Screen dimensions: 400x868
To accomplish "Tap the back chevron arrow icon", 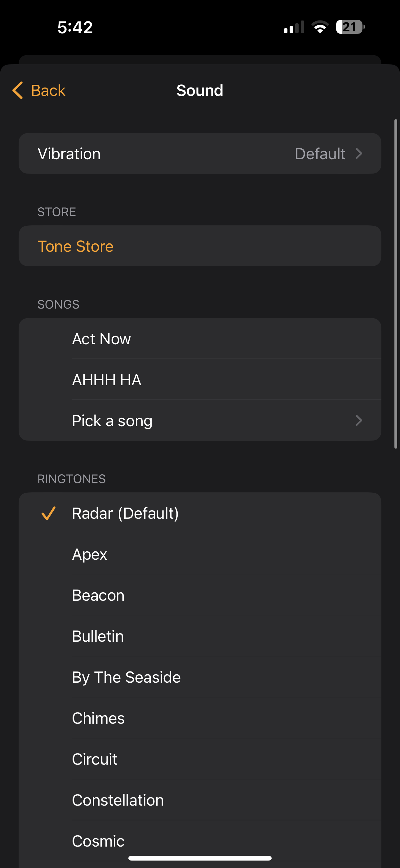I will (x=18, y=90).
